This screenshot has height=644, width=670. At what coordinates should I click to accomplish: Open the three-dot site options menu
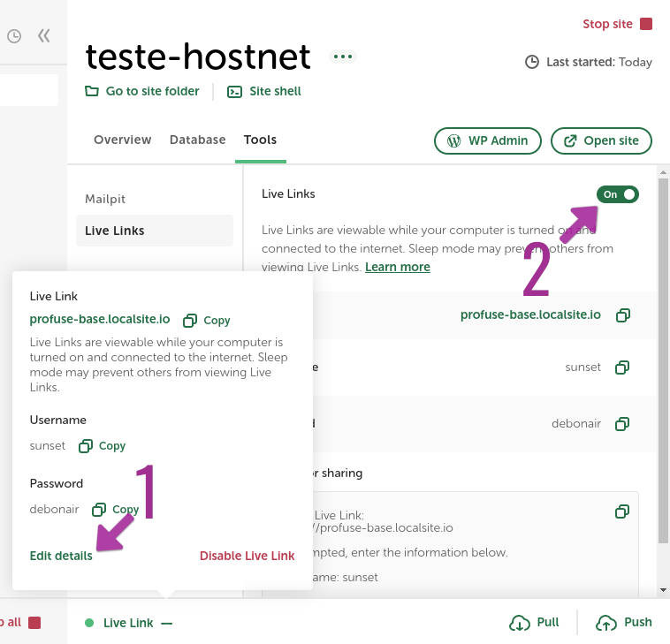click(x=343, y=57)
